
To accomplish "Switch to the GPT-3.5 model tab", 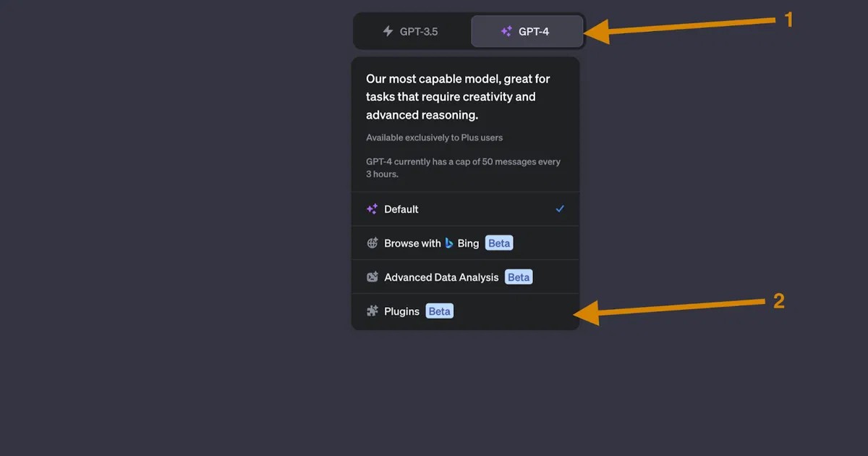I will tap(412, 31).
